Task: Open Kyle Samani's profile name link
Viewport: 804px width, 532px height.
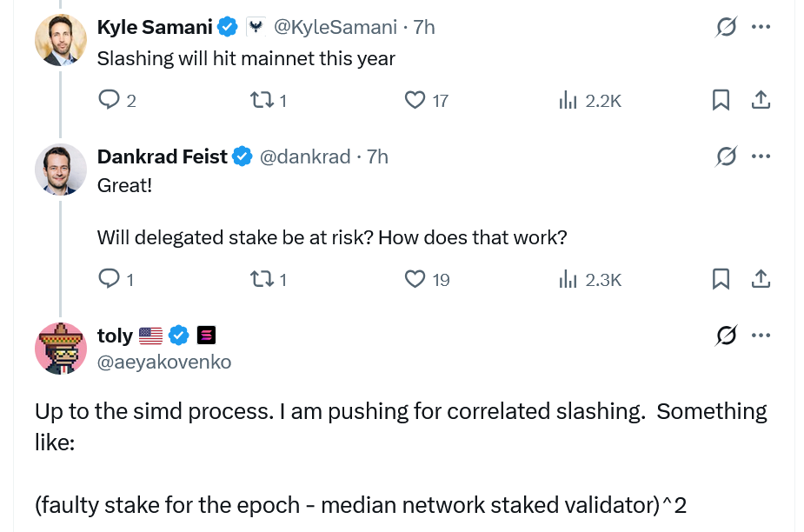Action: (155, 27)
